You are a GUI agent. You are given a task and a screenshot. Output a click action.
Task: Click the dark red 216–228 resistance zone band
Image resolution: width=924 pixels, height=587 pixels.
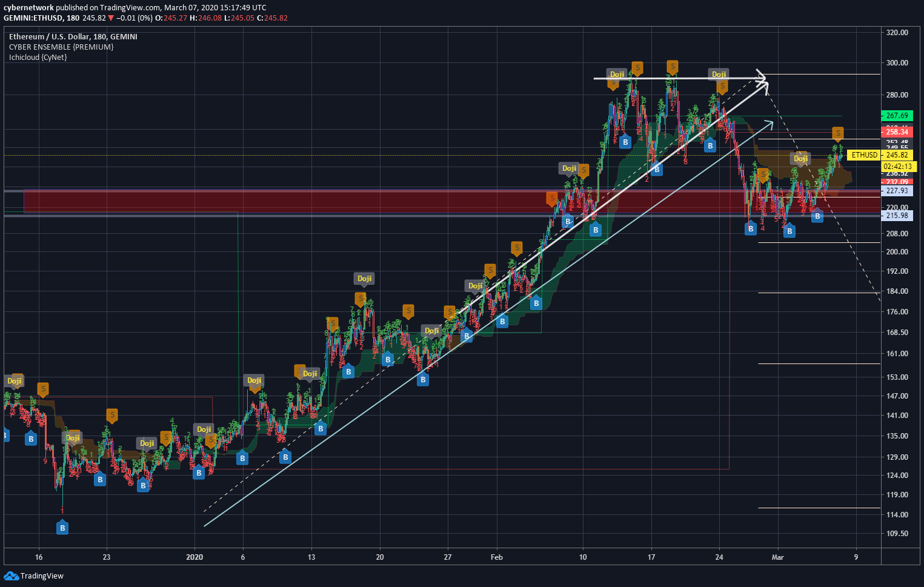click(x=451, y=201)
